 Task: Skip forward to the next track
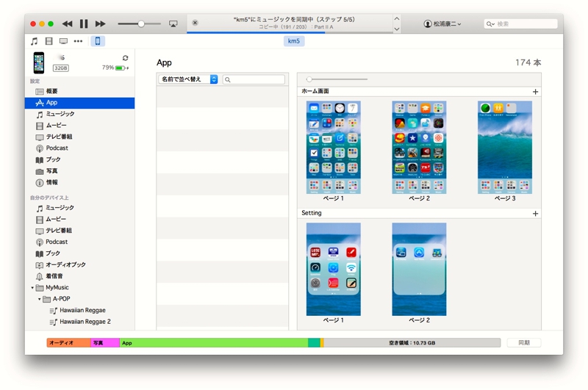[100, 24]
